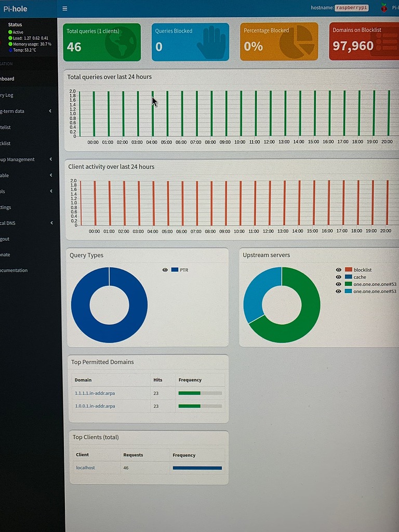Click the blocklist red legend swatch
This screenshot has height=532, width=399.
[x=349, y=270]
